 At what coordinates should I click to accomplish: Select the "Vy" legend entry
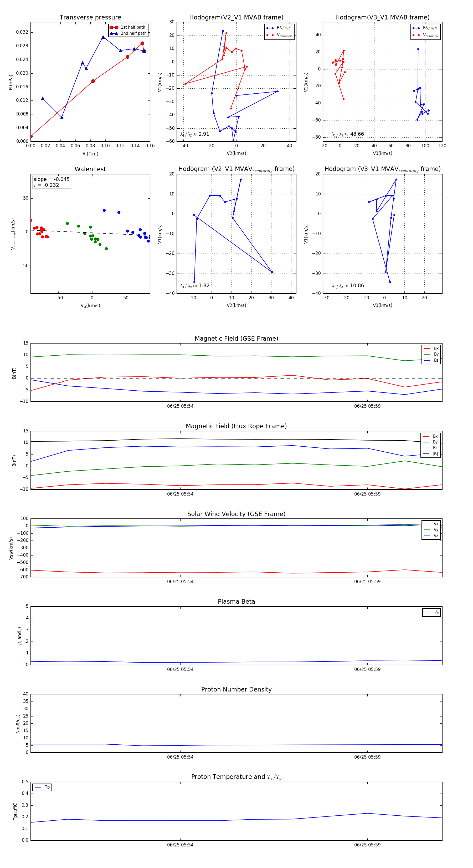431,530
